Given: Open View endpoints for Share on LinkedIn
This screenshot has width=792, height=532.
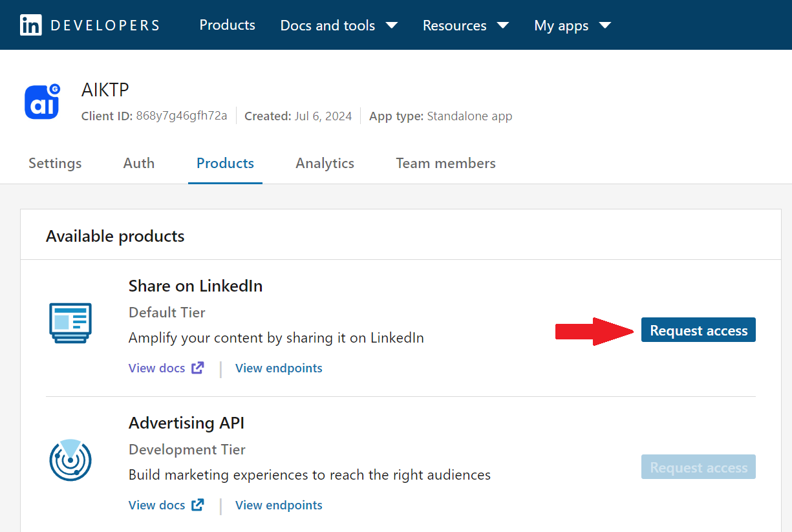Looking at the screenshot, I should point(279,368).
